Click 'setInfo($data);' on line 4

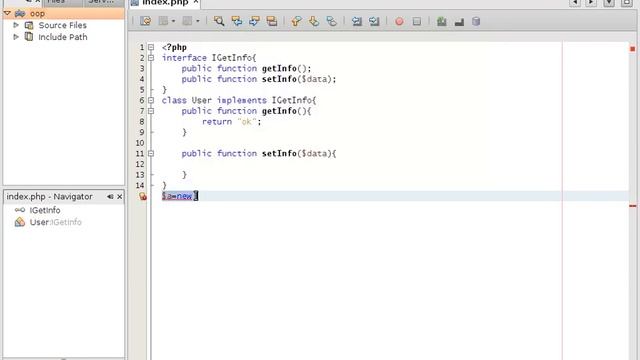tap(299, 79)
